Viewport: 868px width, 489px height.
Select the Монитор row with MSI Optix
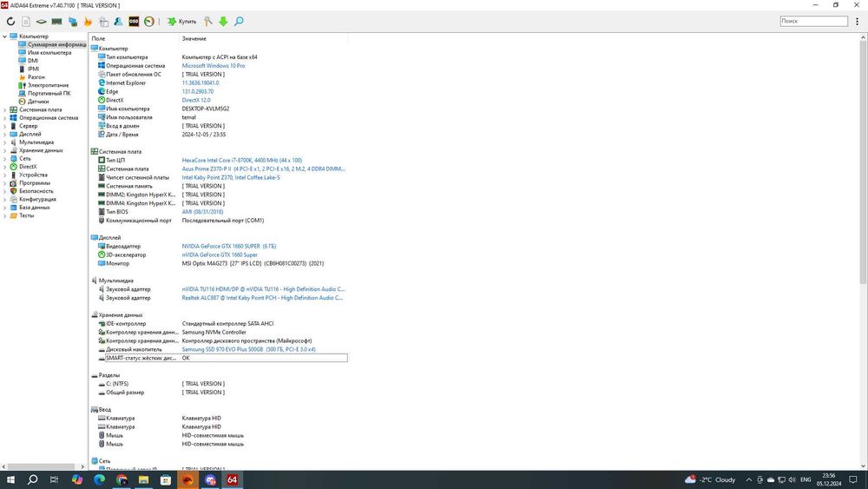click(210, 263)
